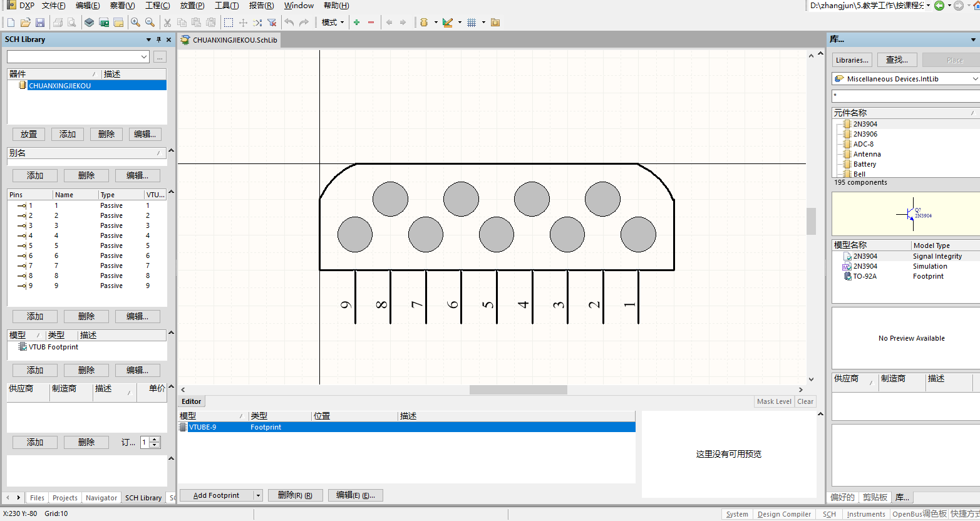Click the grid settings toolbar icon
Screen dimensions: 980x521
472,23
